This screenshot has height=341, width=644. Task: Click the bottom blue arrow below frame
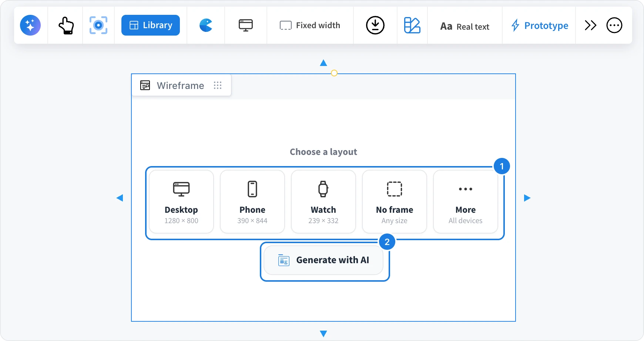coord(323,334)
